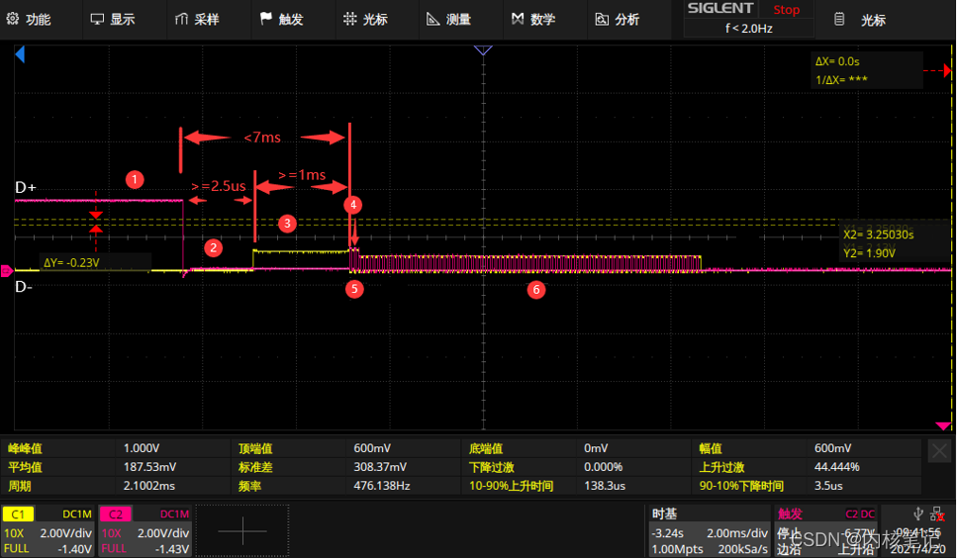Screen dimensions: 957x560
Task: Click the blue left-edge horizontal marker
Action: [x=20, y=58]
